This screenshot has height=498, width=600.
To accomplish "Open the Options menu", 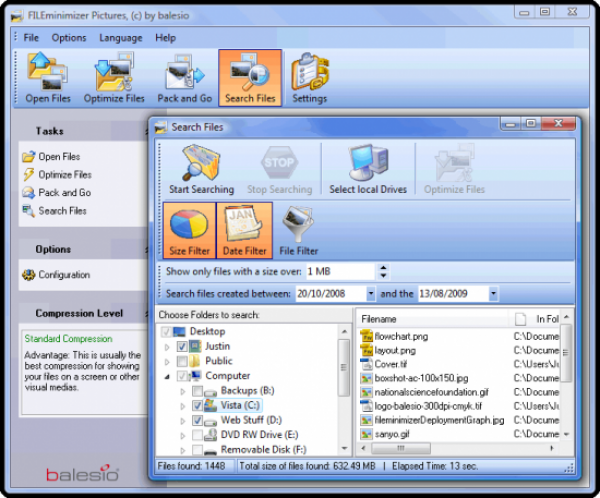I will click(x=69, y=38).
